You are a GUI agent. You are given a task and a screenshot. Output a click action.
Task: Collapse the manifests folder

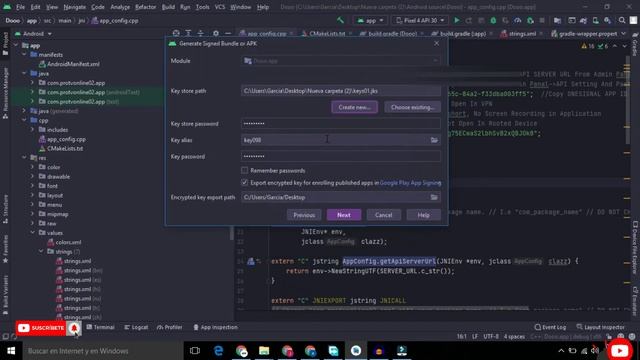[24, 54]
